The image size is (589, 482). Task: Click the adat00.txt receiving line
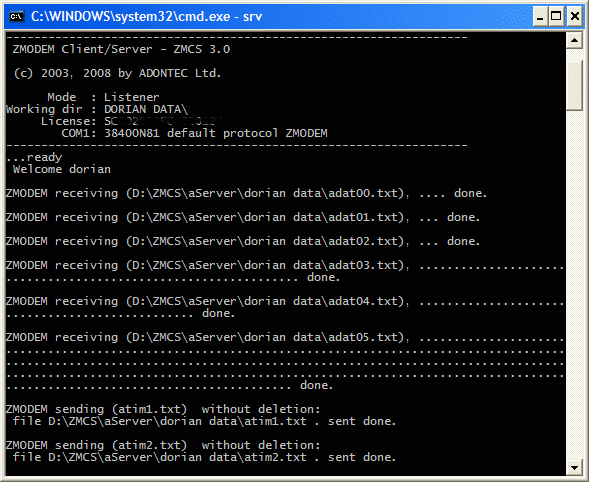click(x=246, y=193)
